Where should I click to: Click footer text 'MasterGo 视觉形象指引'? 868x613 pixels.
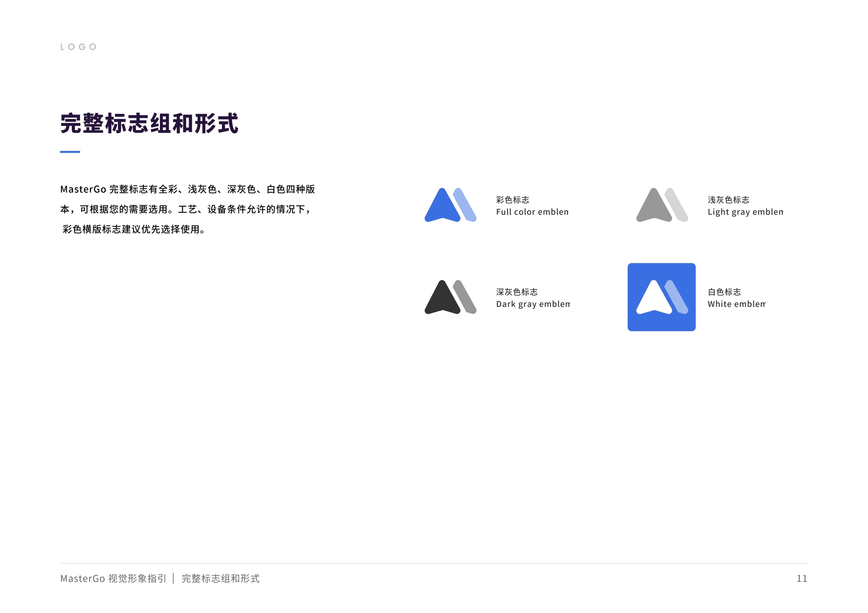[113, 579]
